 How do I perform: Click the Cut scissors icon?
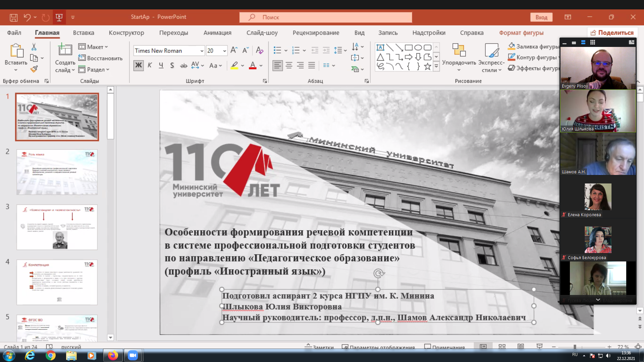[34, 47]
